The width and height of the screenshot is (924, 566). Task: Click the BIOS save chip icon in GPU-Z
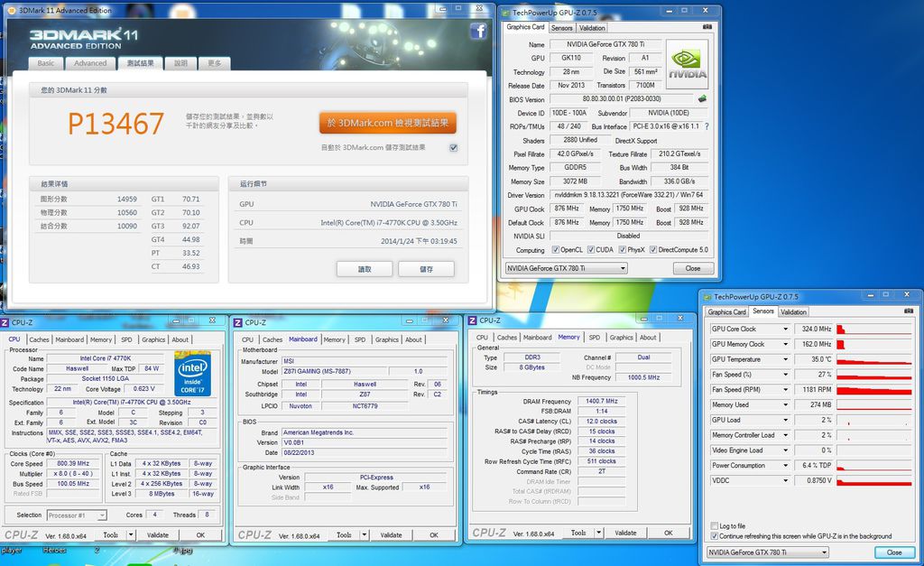(x=702, y=99)
